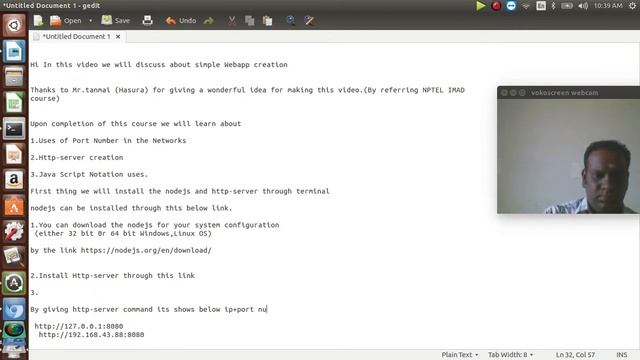Click line '1.Uses of Port Number in the Networks'
The width and height of the screenshot is (640, 360).
point(108,140)
